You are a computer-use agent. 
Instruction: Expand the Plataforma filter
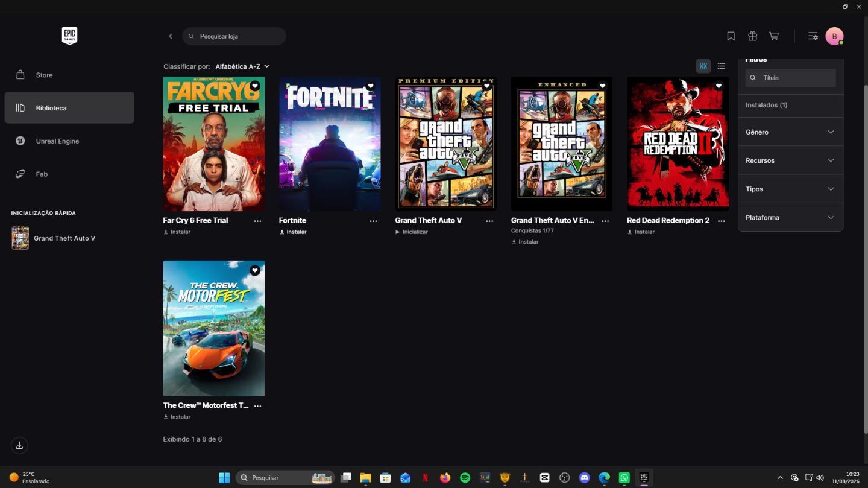tap(790, 217)
